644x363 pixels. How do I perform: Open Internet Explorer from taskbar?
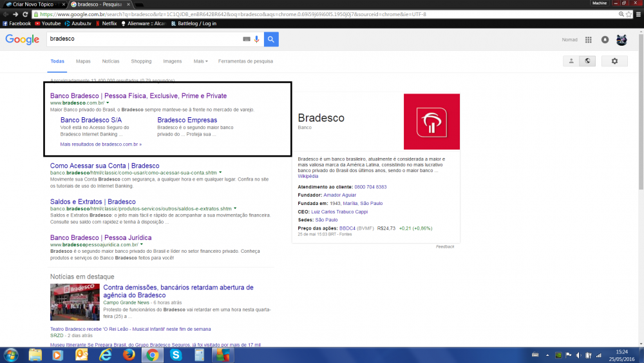click(x=106, y=355)
